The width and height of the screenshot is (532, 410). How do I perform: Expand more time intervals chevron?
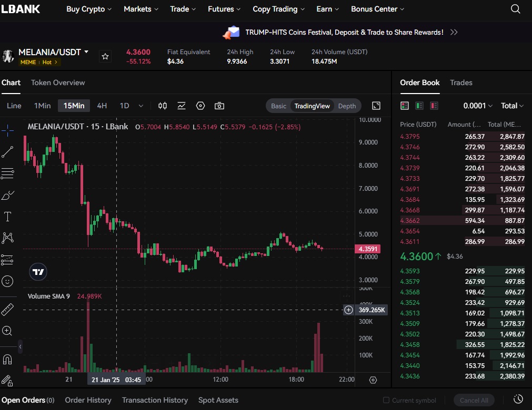tap(141, 106)
